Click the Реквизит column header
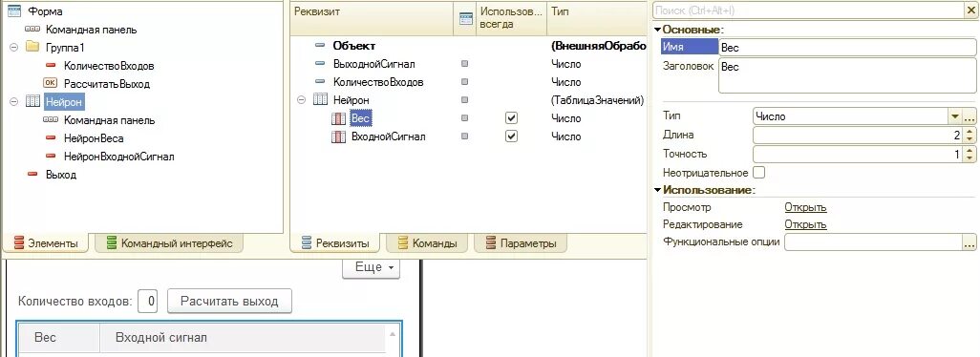This screenshot has height=357, width=980. 372,18
